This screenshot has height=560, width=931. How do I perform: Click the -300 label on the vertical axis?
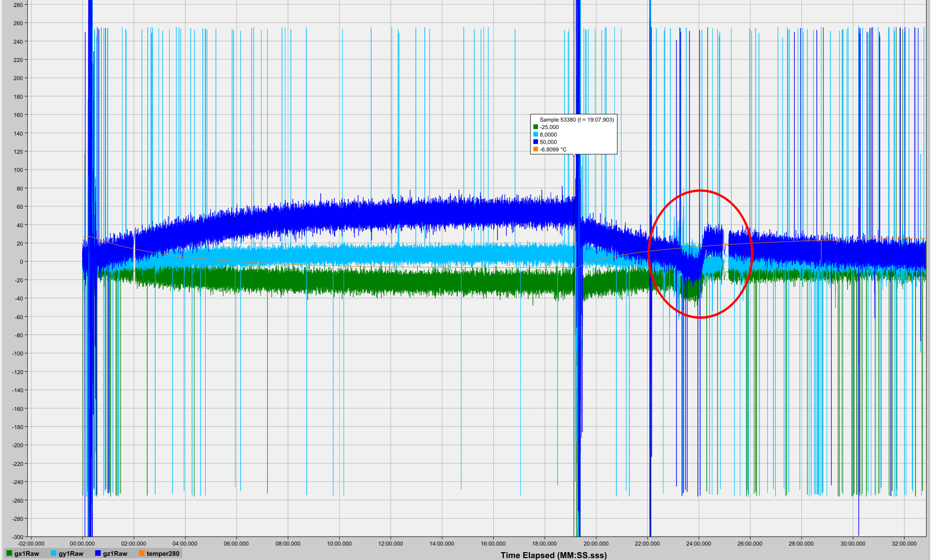[x=18, y=537]
